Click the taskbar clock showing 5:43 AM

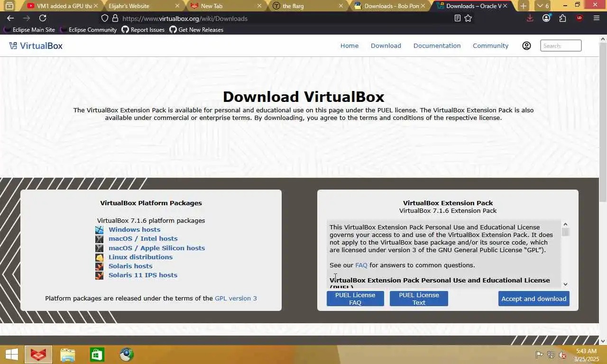point(586,355)
